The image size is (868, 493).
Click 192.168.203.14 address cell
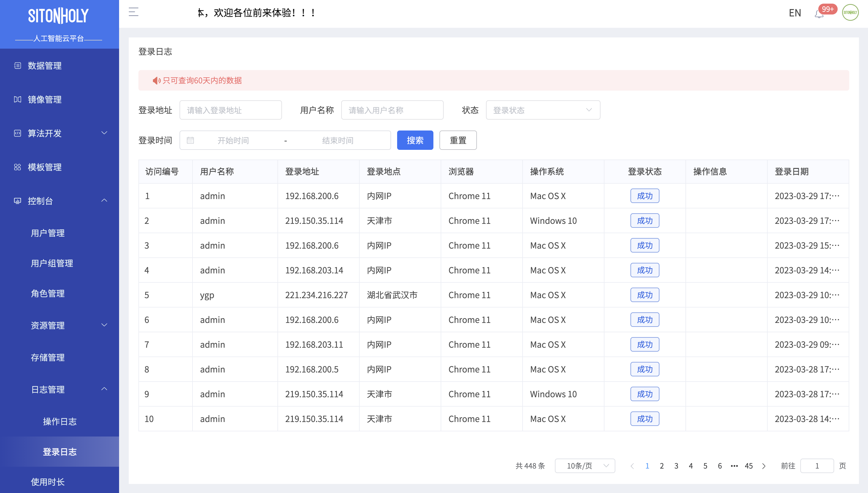click(x=318, y=271)
